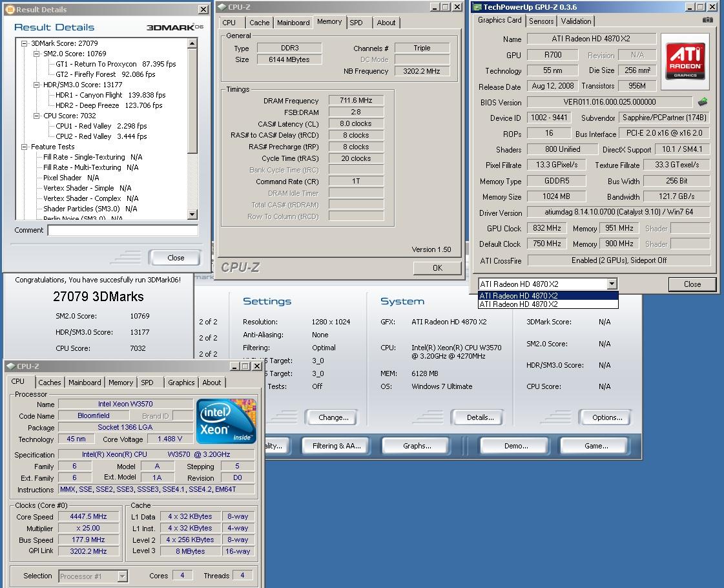Select HDR1 - Canyon Flight row
The width and height of the screenshot is (724, 588).
click(110, 95)
